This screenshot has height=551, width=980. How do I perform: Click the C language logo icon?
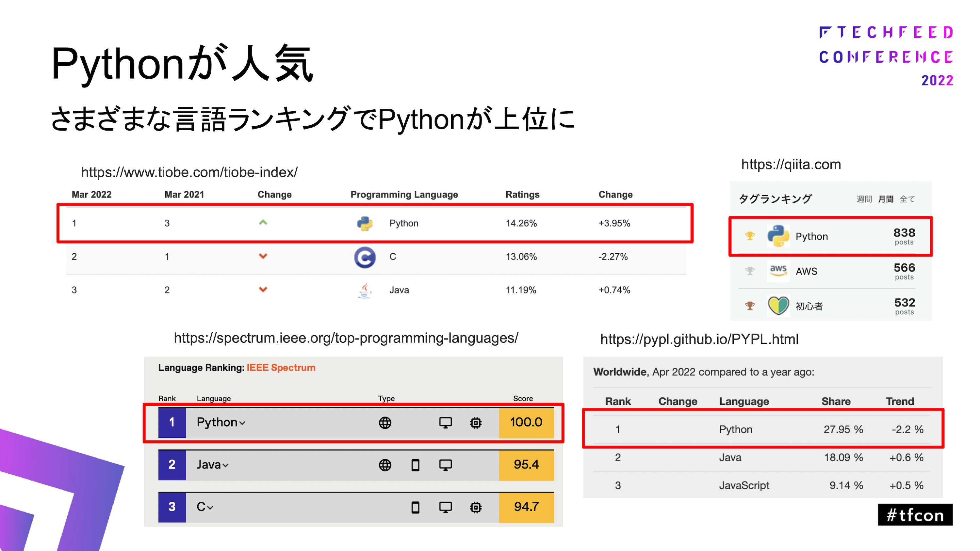coord(365,258)
